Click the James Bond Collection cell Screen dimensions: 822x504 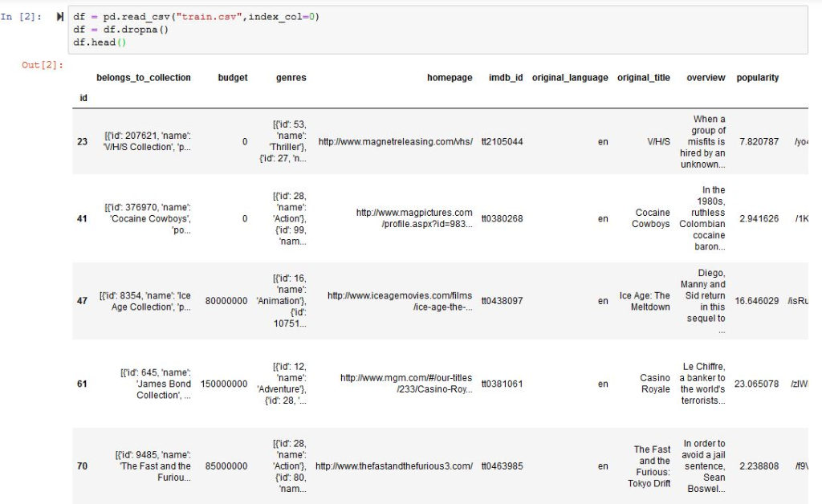[156, 384]
